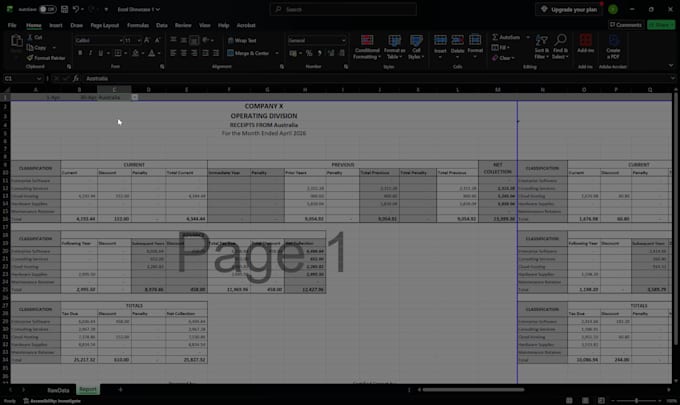
Task: Toggle Bold formatting
Action: click(80, 53)
